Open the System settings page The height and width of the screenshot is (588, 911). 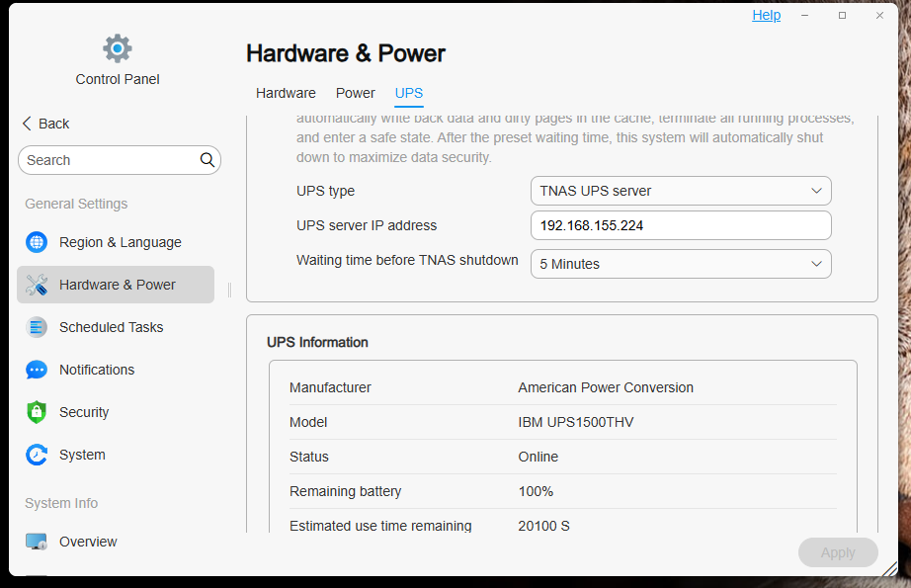[116, 455]
